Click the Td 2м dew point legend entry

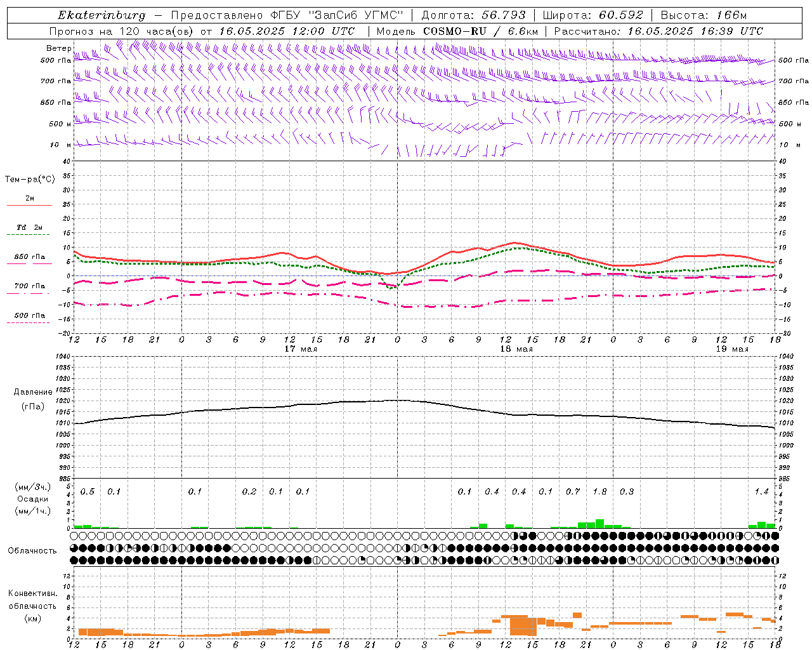[29, 227]
